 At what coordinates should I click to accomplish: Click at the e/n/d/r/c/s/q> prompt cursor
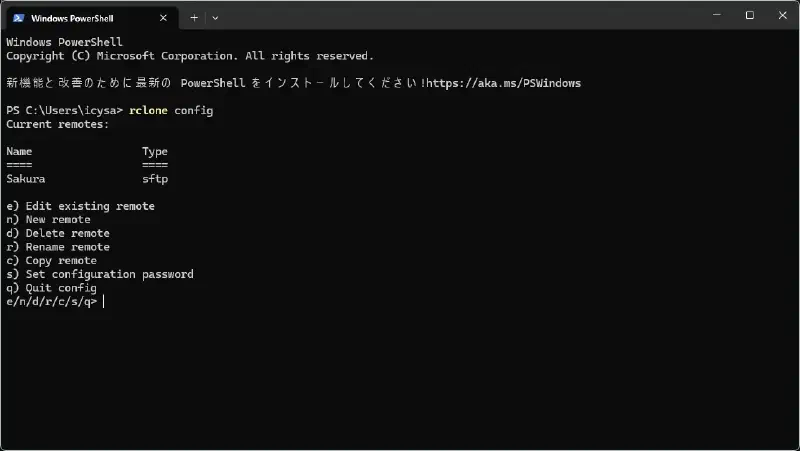click(104, 302)
